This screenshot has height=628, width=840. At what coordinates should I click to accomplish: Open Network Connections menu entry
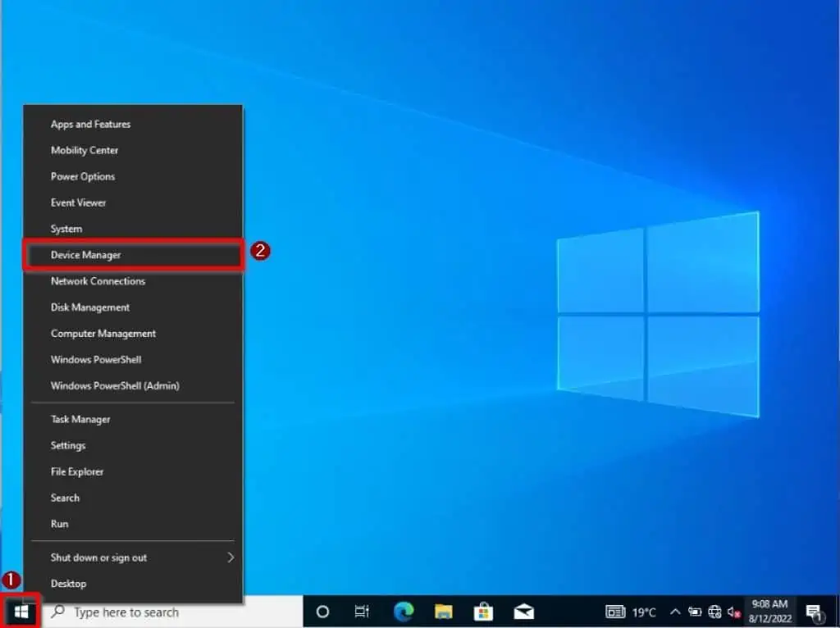(133, 281)
